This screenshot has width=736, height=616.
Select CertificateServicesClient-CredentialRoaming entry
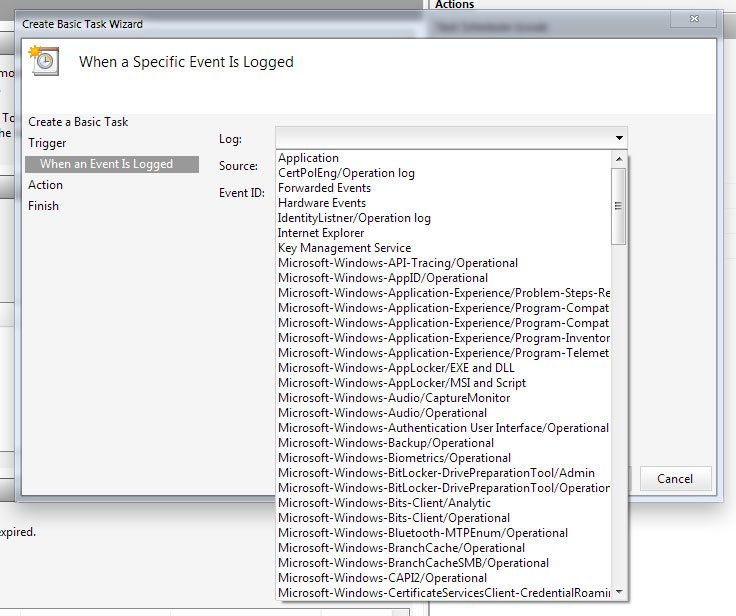click(444, 593)
